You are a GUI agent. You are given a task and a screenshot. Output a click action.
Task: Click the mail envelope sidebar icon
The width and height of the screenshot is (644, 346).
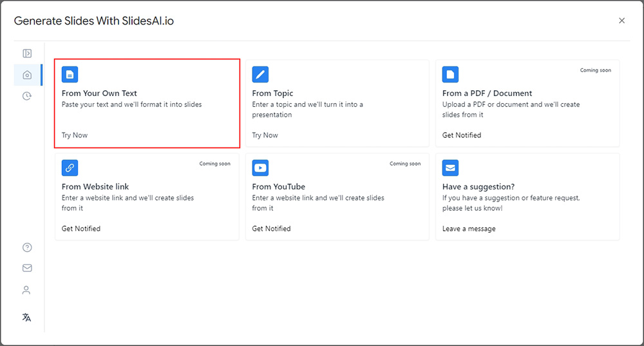[27, 268]
